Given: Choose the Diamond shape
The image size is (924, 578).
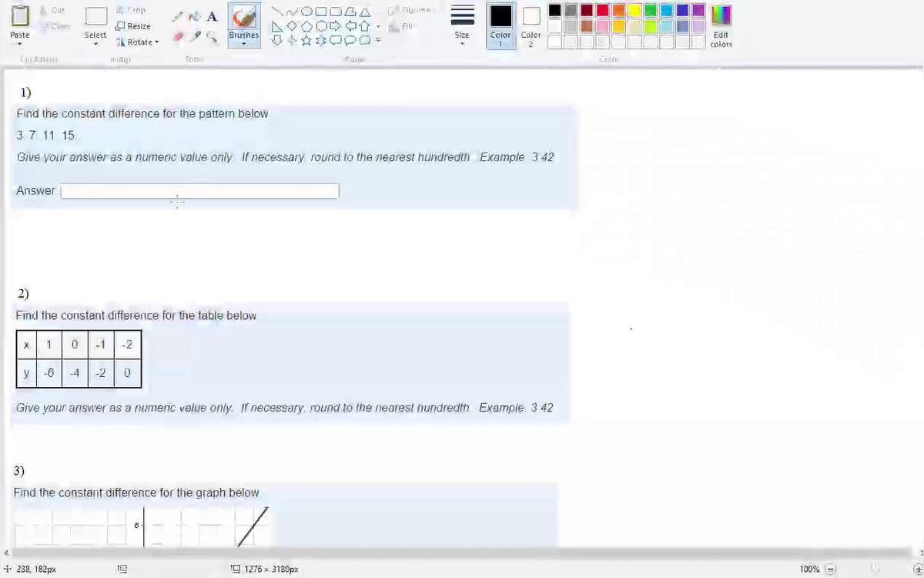Looking at the screenshot, I should 292,25.
